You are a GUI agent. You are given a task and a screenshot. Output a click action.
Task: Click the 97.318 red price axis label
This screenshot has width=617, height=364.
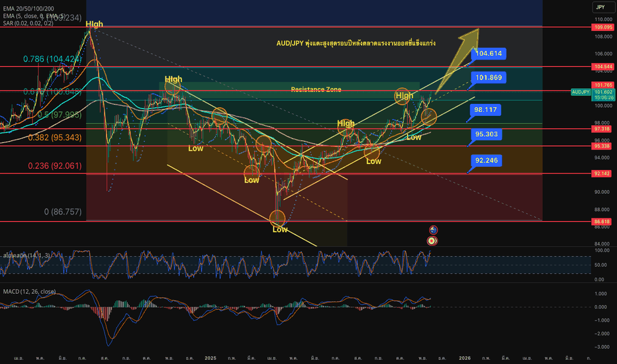(x=602, y=129)
